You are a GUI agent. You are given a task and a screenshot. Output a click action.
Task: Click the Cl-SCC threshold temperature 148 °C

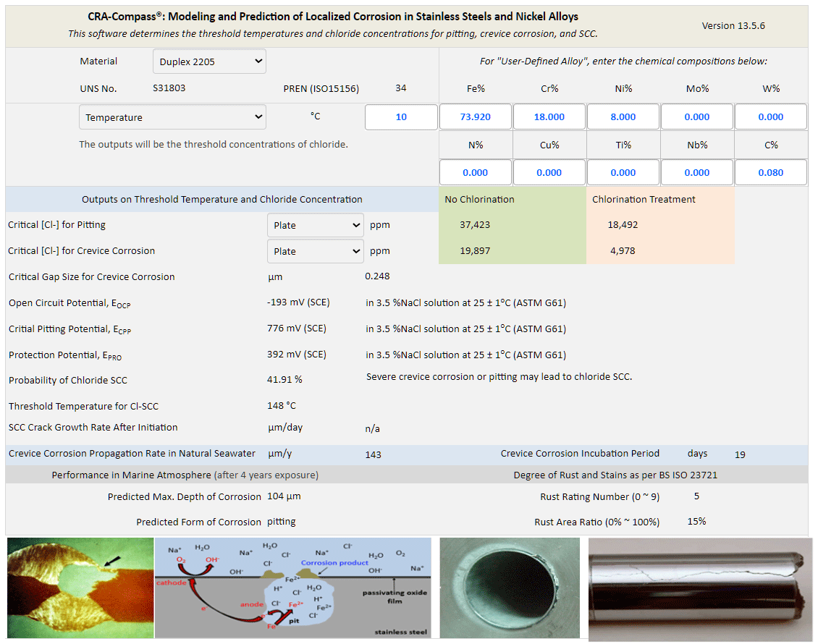pos(282,405)
